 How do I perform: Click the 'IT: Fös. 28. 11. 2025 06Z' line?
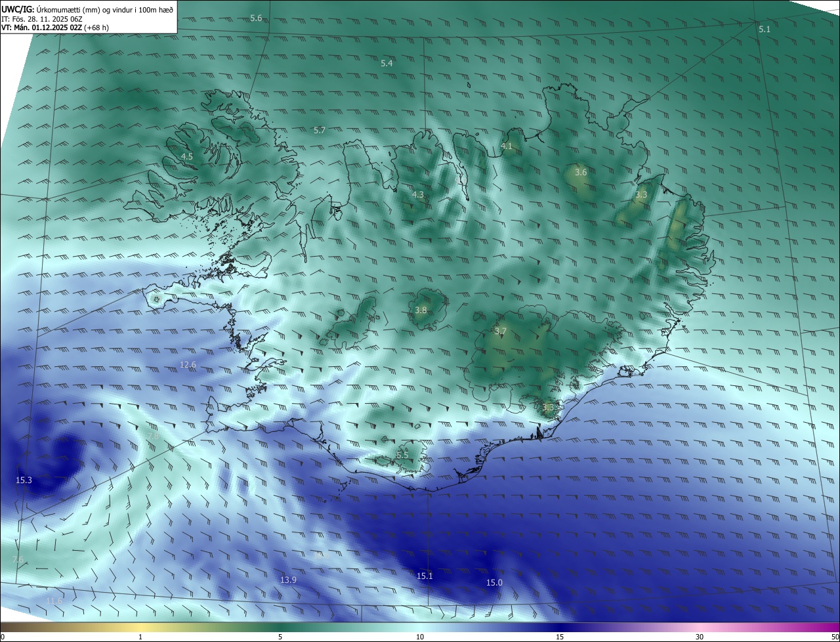click(x=42, y=19)
